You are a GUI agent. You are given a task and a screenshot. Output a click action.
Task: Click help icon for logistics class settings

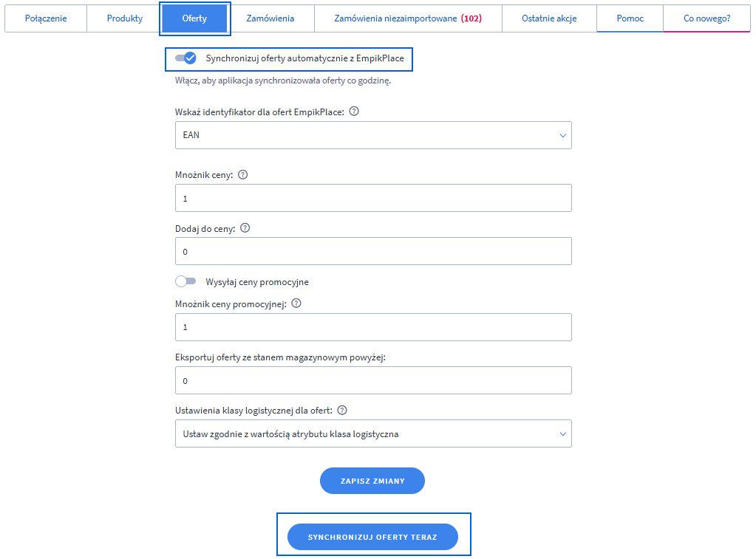point(342,410)
